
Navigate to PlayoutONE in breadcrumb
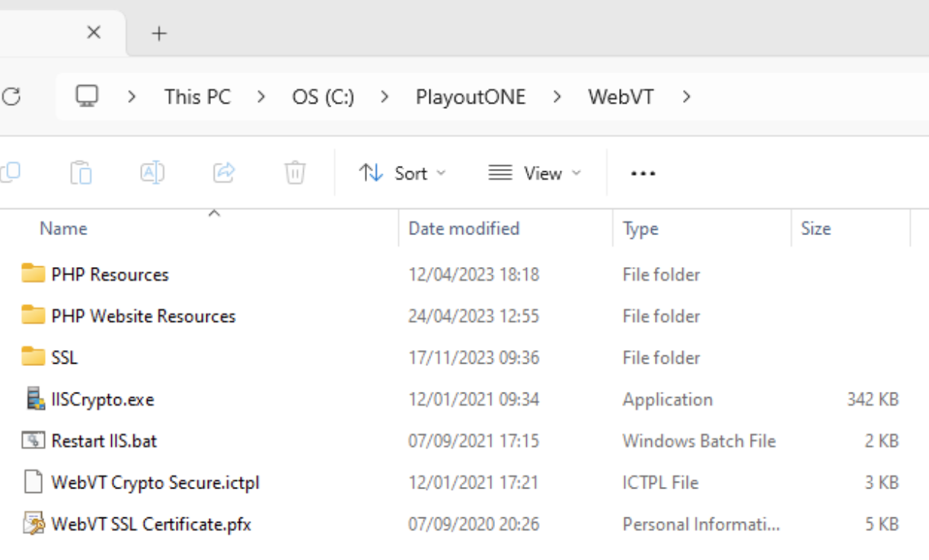click(x=471, y=97)
